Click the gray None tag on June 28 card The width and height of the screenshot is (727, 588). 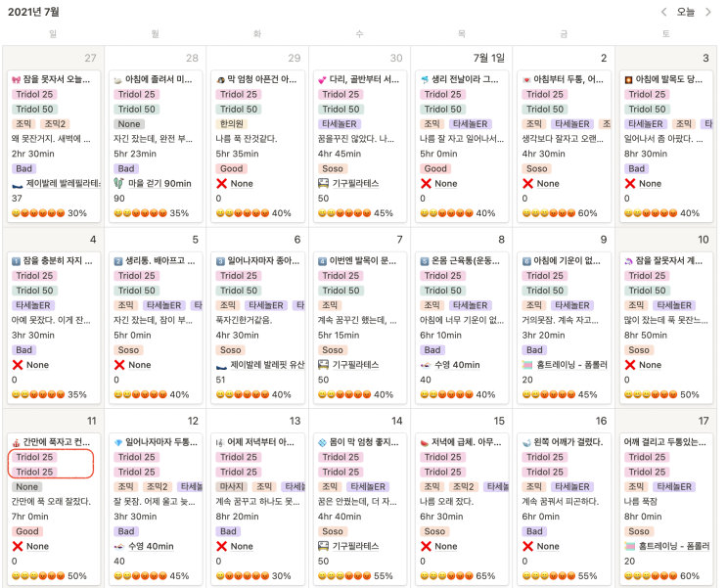[129, 124]
